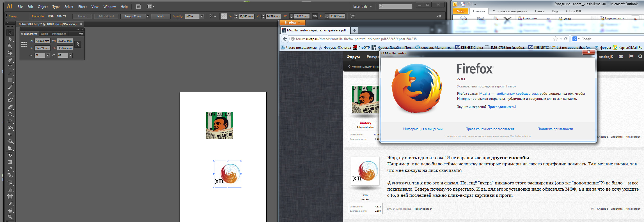The width and height of the screenshot is (644, 222).
Task: Open forum messages envelope icon
Action: tap(621, 57)
